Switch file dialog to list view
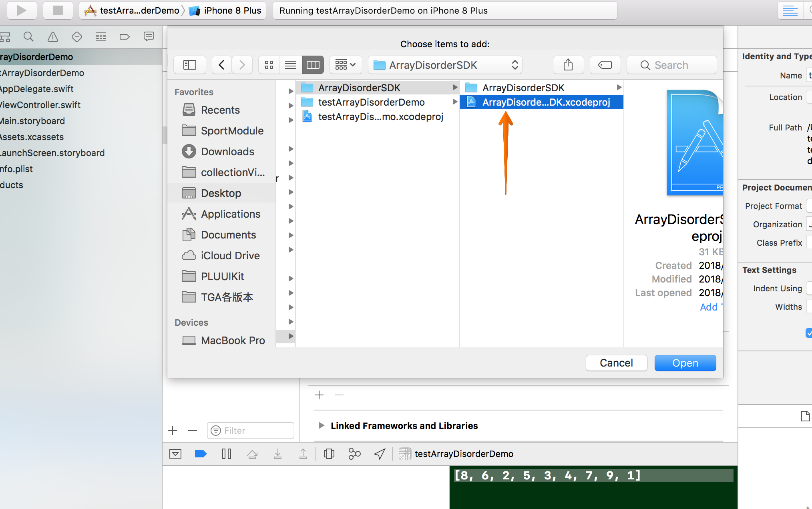This screenshot has height=509, width=812. point(291,65)
